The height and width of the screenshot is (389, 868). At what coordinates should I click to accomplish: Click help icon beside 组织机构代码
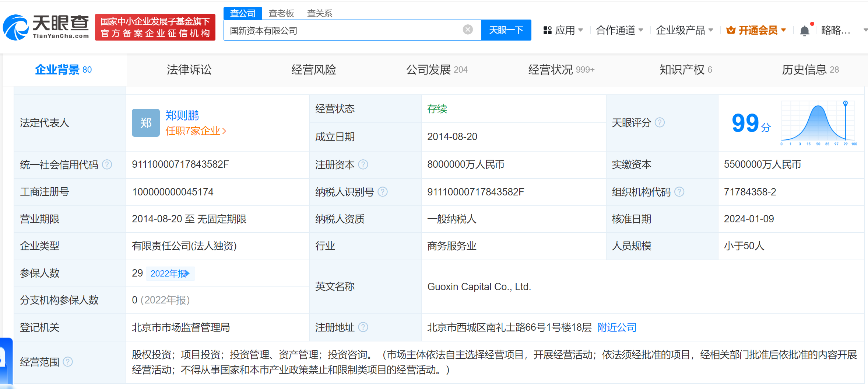[679, 192]
